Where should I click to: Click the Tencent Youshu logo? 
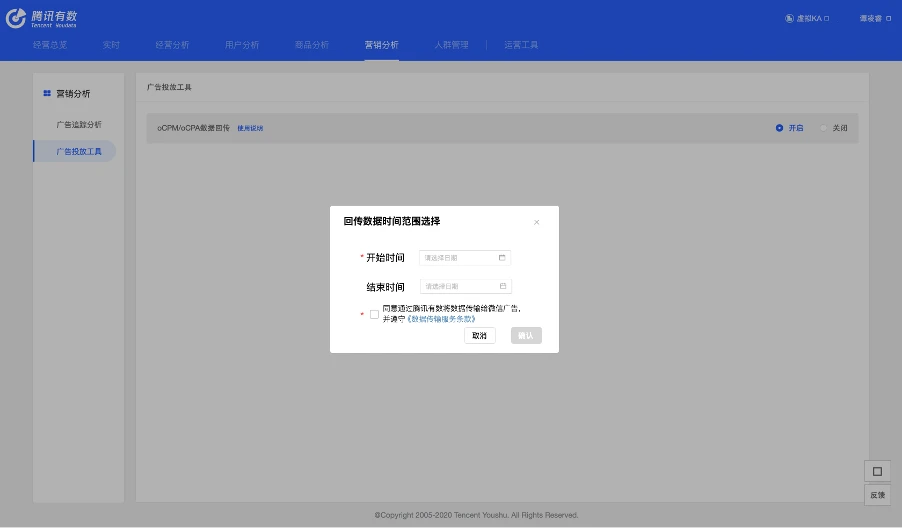pos(42,18)
